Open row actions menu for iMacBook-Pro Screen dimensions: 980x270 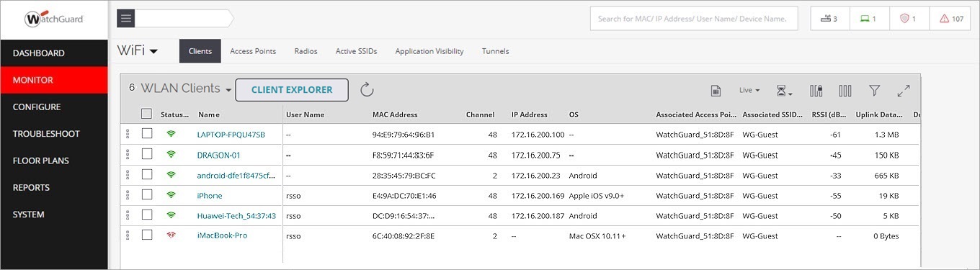tap(128, 235)
